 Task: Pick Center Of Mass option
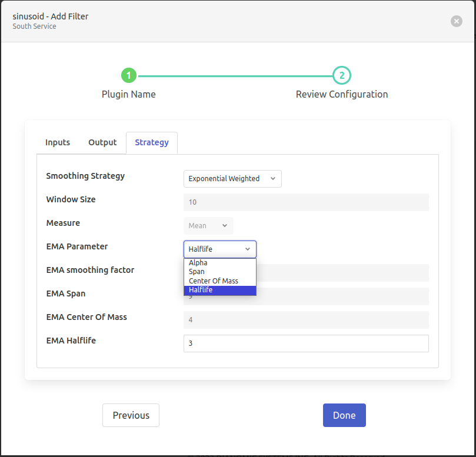coord(214,281)
